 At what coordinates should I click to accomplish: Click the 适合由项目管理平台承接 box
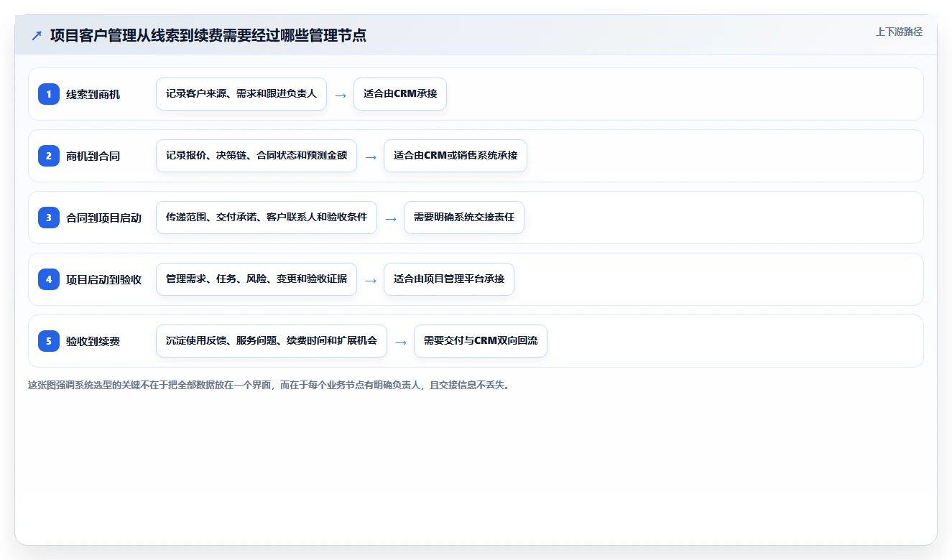(449, 279)
